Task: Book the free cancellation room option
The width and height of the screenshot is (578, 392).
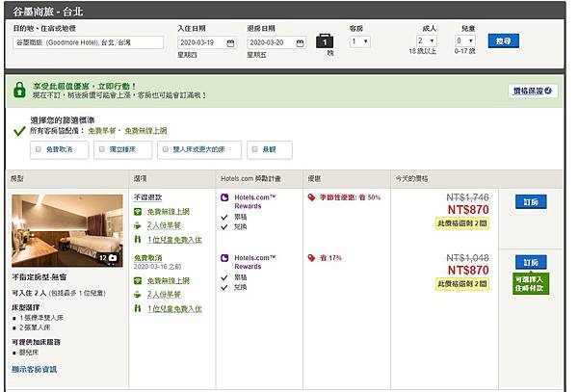Action: coord(531,262)
